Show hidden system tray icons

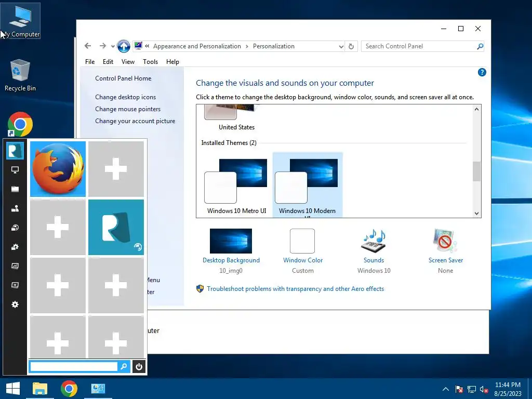point(446,390)
